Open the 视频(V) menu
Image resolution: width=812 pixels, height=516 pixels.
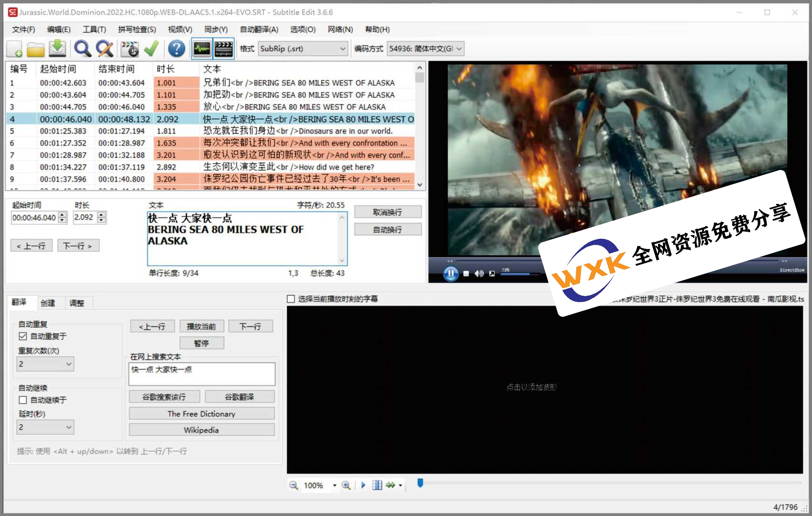[180, 30]
